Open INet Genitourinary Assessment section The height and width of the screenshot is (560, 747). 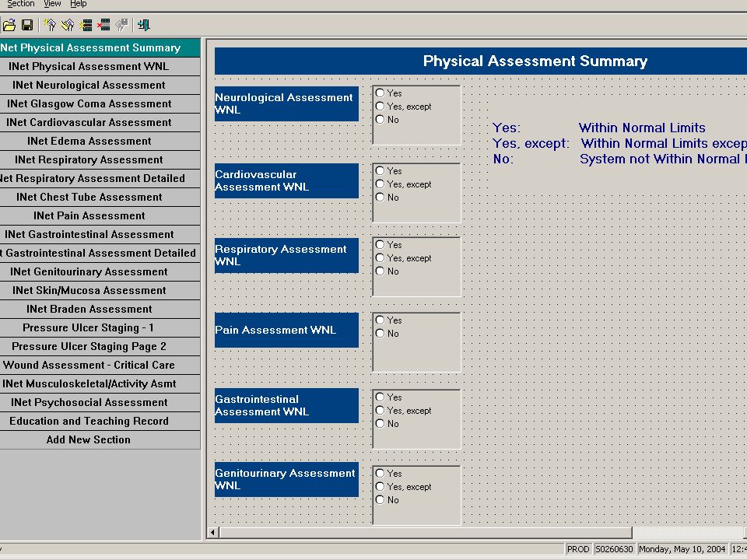(x=100, y=271)
